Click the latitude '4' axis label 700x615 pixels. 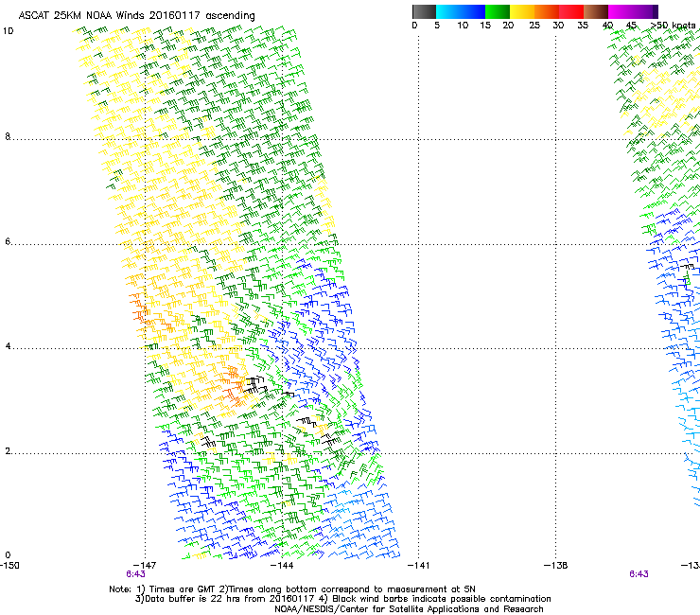[8, 346]
